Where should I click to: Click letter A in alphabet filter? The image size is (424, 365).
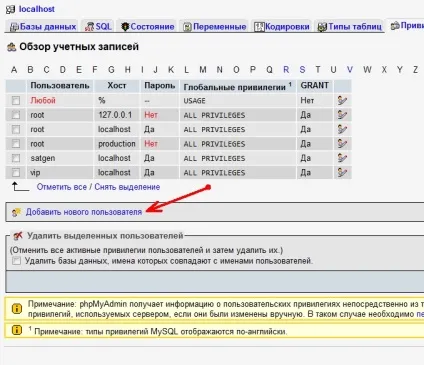point(14,70)
